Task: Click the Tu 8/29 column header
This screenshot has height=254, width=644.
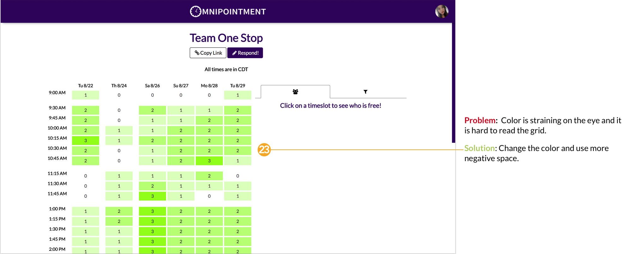Action: click(x=238, y=86)
